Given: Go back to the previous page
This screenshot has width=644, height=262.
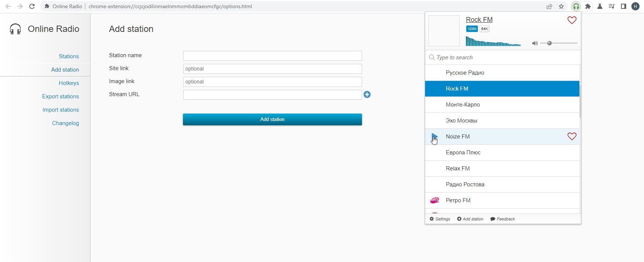Looking at the screenshot, I should coord(8,6).
